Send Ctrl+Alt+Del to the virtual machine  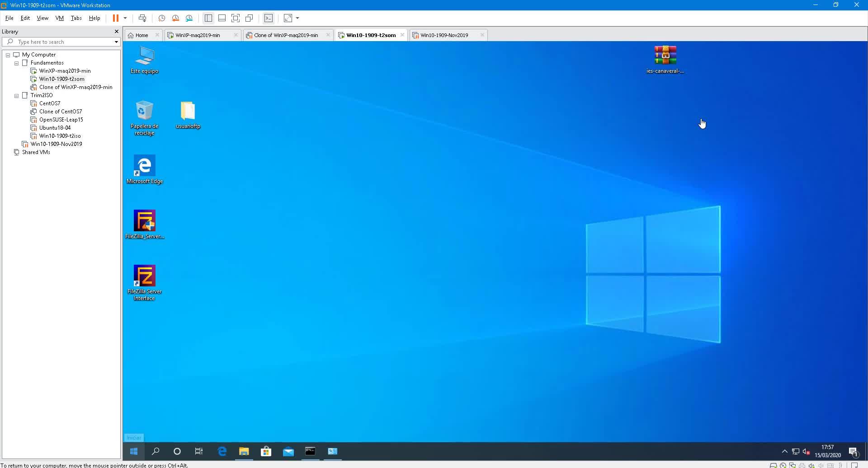click(x=142, y=18)
